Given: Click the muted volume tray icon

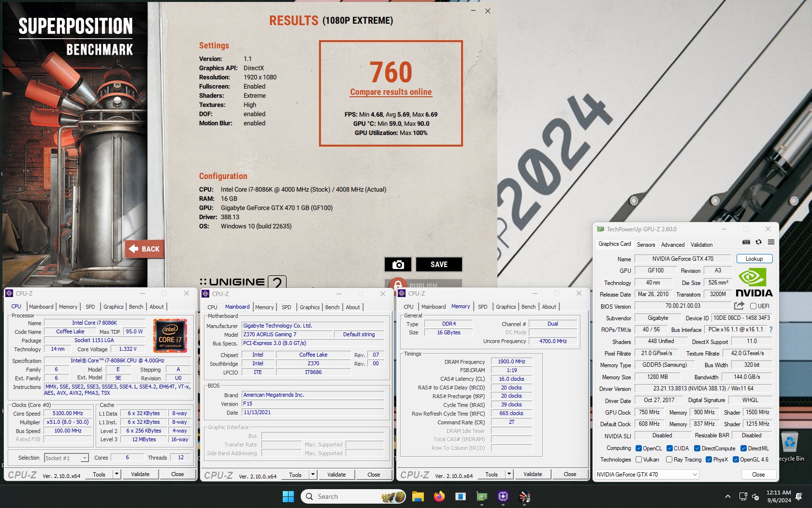Looking at the screenshot, I should coord(756,496).
